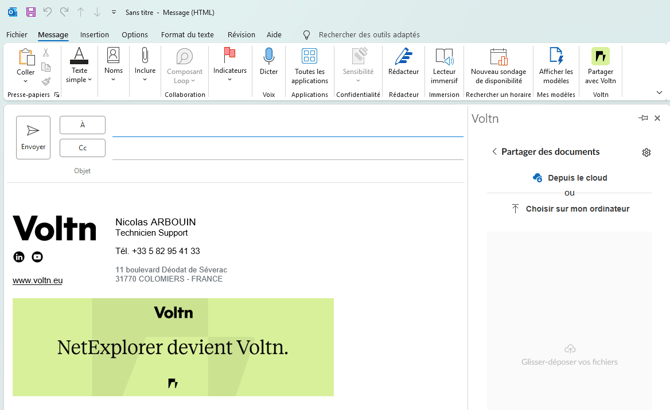Open the Fichier menu
Image resolution: width=670 pixels, height=410 pixels.
point(17,35)
